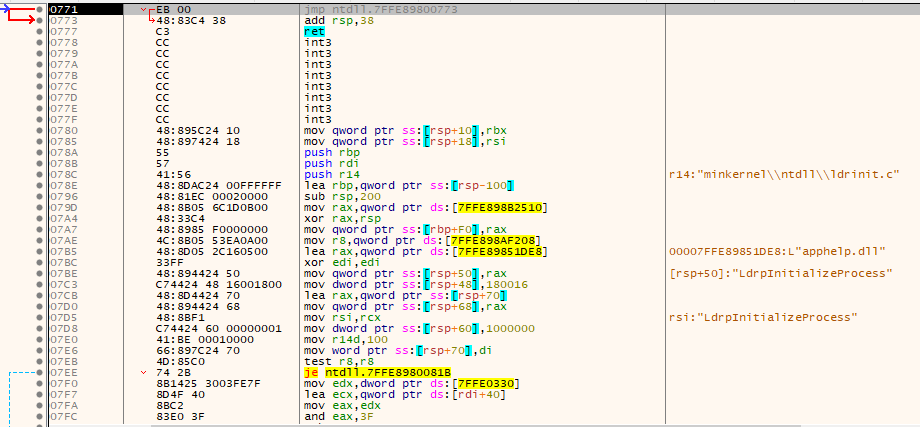Image resolution: width=920 pixels, height=427 pixels.
Task: Toggle breakpoint dot at address 0780
Action: 39,130
